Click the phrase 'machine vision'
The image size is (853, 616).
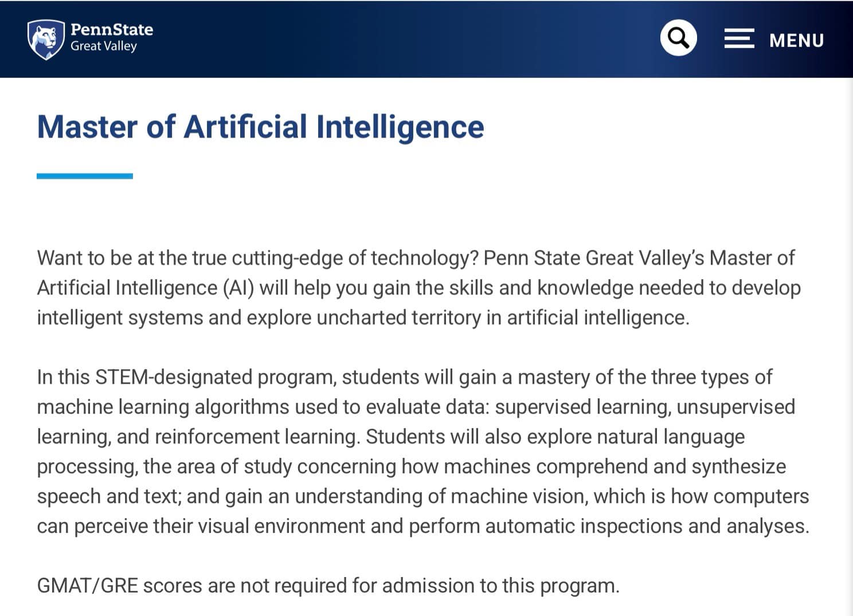click(517, 496)
